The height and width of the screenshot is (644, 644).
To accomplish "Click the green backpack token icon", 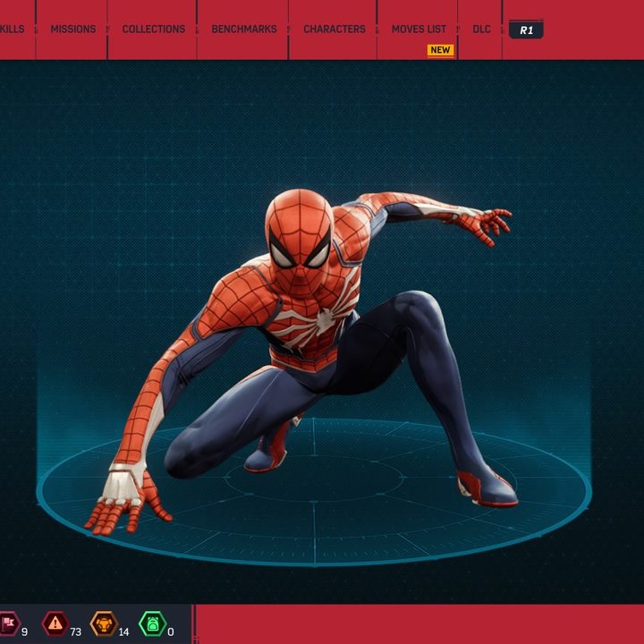I will coord(152,623).
